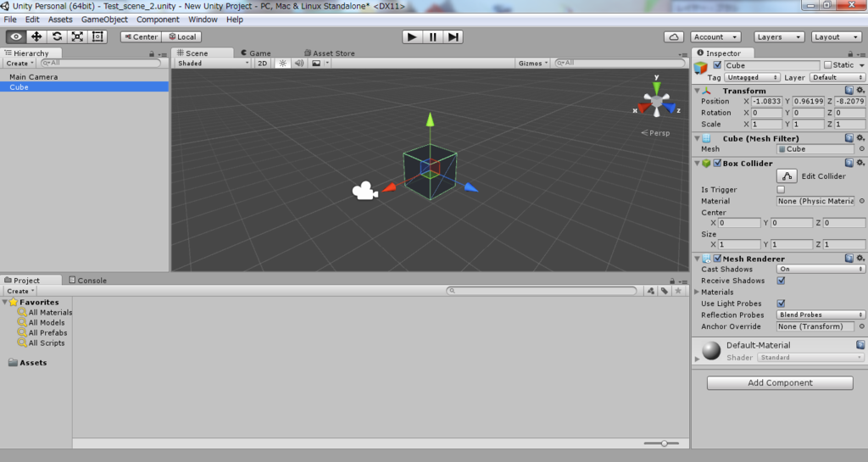868x462 pixels.
Task: Open the Component menu
Action: click(158, 19)
